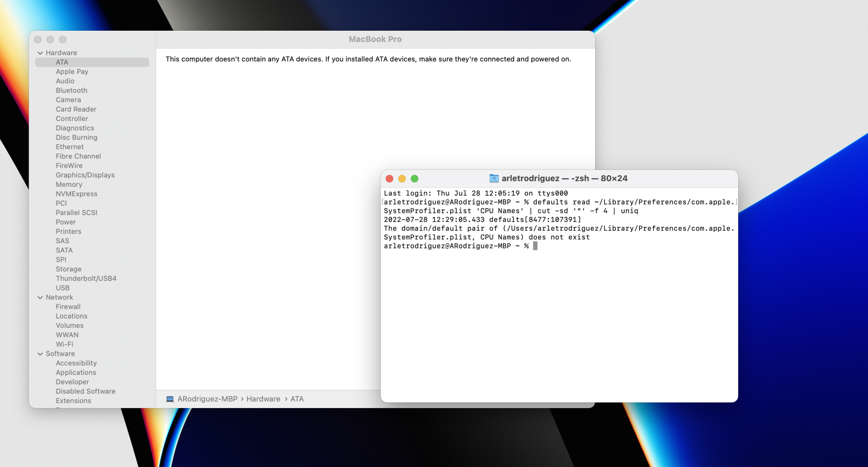Select the WWAN network entry
This screenshot has width=868, height=467.
coord(67,335)
